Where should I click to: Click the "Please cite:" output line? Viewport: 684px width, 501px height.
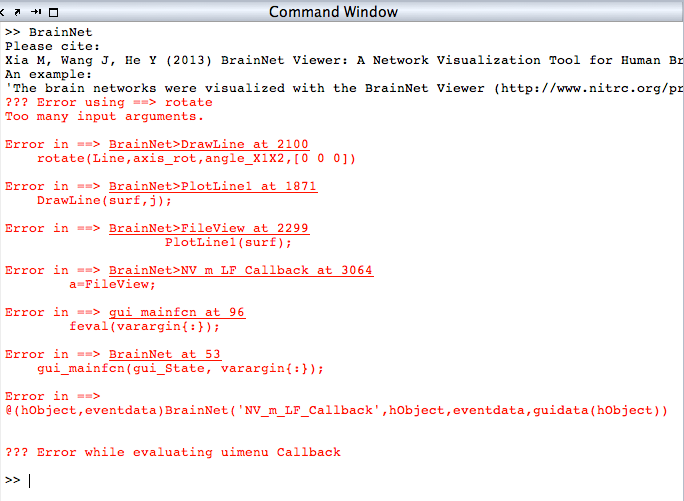pyautogui.click(x=52, y=46)
